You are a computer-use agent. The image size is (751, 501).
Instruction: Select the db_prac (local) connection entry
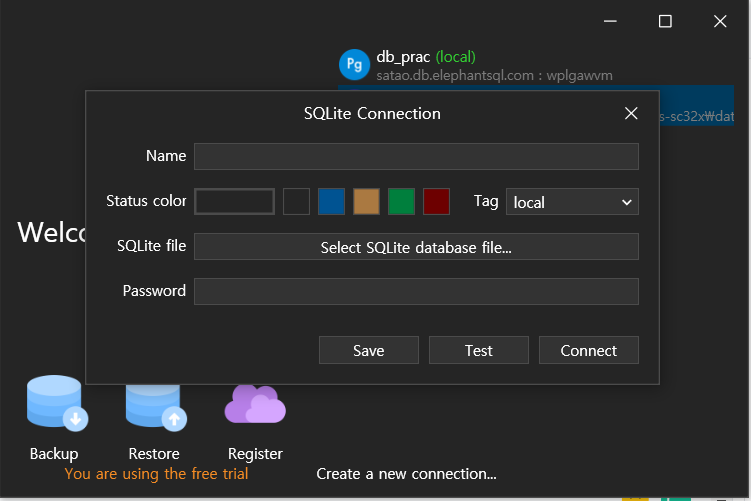click(x=536, y=66)
